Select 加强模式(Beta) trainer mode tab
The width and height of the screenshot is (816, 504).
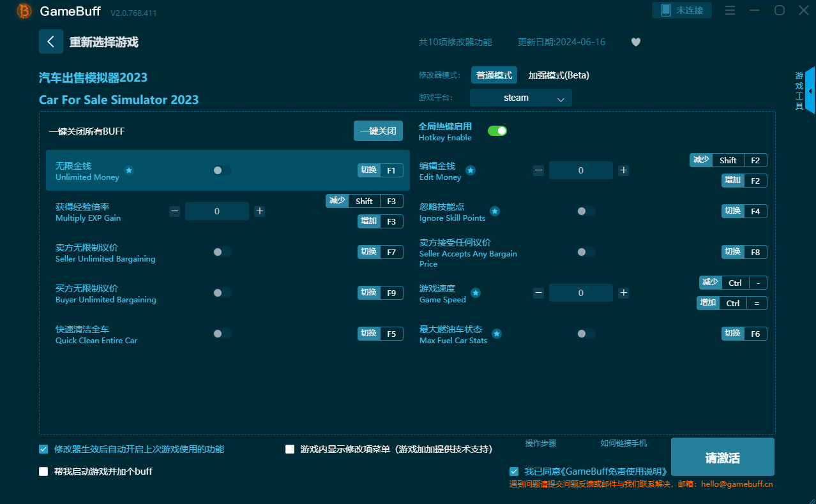click(x=559, y=75)
